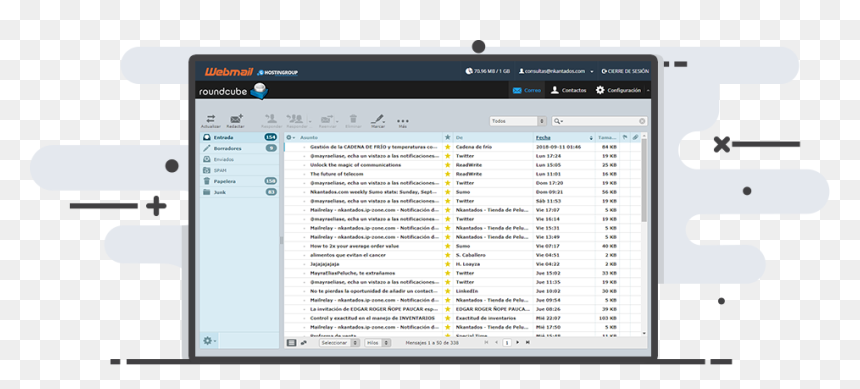Screen dimensions: 860x389
Task: Sort by the De column header
Action: 459,138
